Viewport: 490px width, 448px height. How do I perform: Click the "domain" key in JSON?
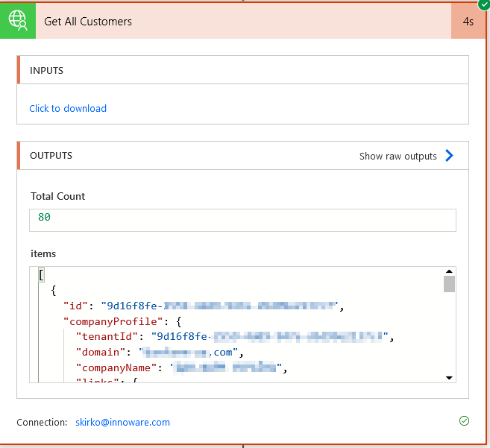point(101,352)
